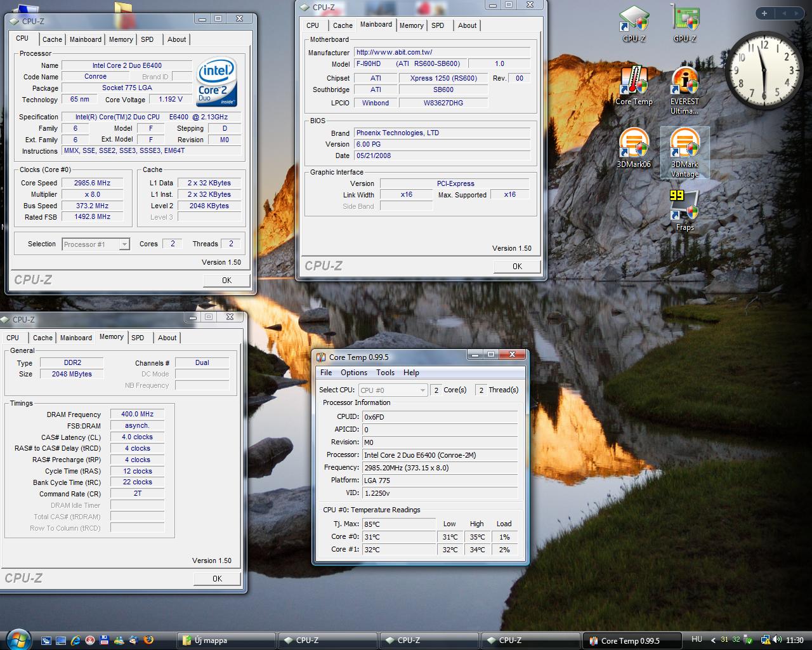Click the Core Speed 2985.6 MHz value

click(93, 183)
